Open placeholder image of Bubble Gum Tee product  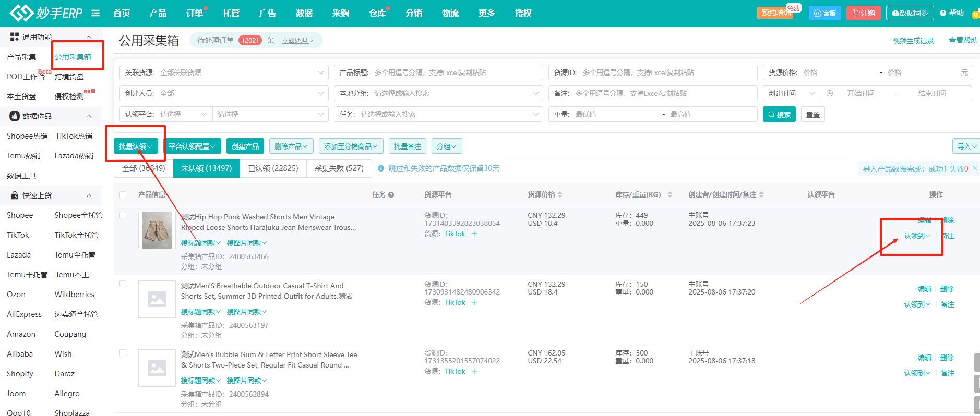[x=157, y=368]
